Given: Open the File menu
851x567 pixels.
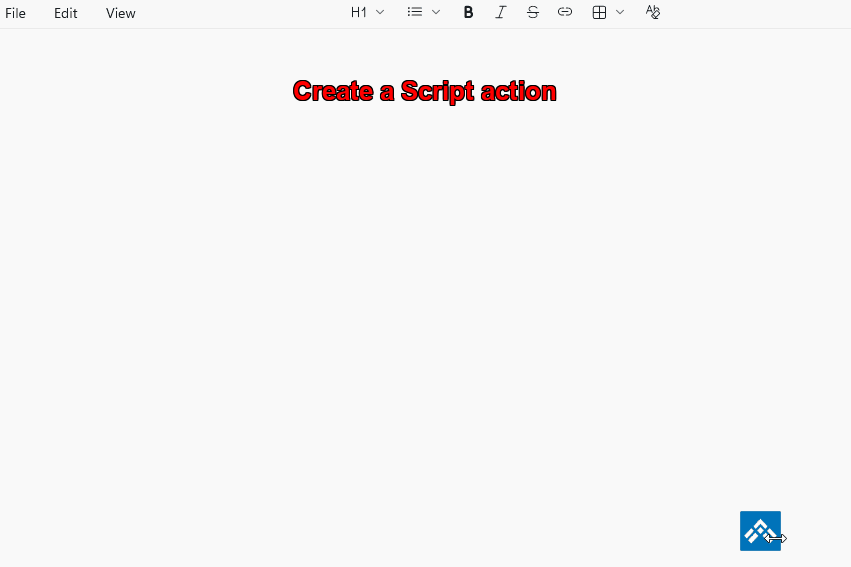Looking at the screenshot, I should [x=16, y=13].
